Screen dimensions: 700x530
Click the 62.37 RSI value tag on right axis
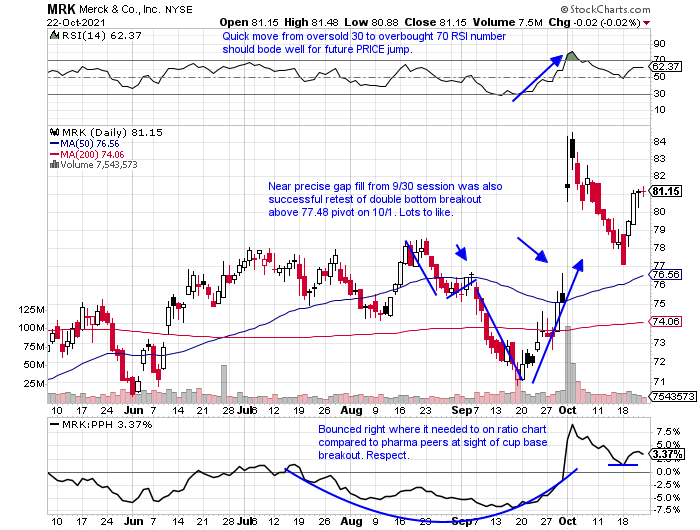[x=665, y=67]
